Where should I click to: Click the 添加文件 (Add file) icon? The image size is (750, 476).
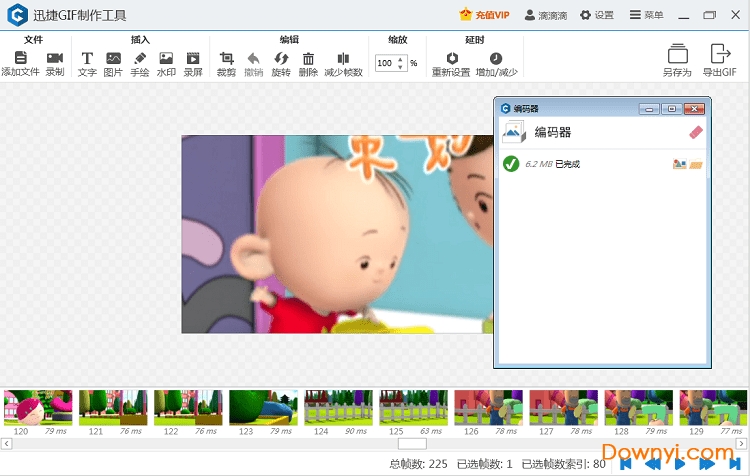[20, 59]
